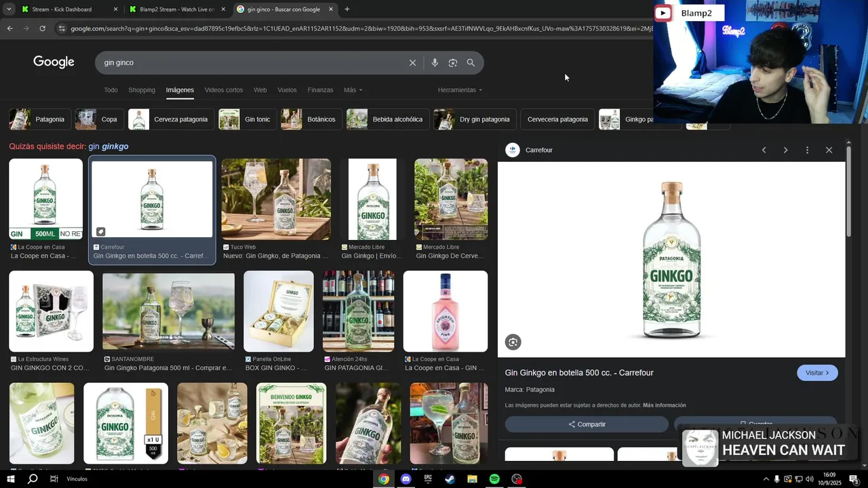Start voice search with microphone icon
The height and width of the screenshot is (488, 868).
click(435, 62)
